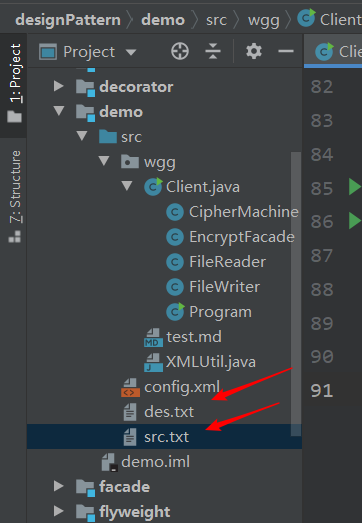362x523 pixels.
Task: Open config.xml file
Action: coord(182,387)
